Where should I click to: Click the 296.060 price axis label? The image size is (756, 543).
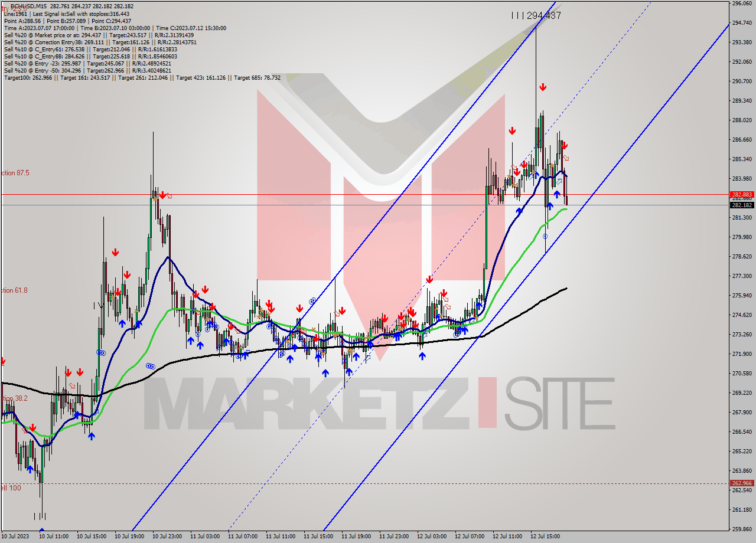[x=741, y=3]
